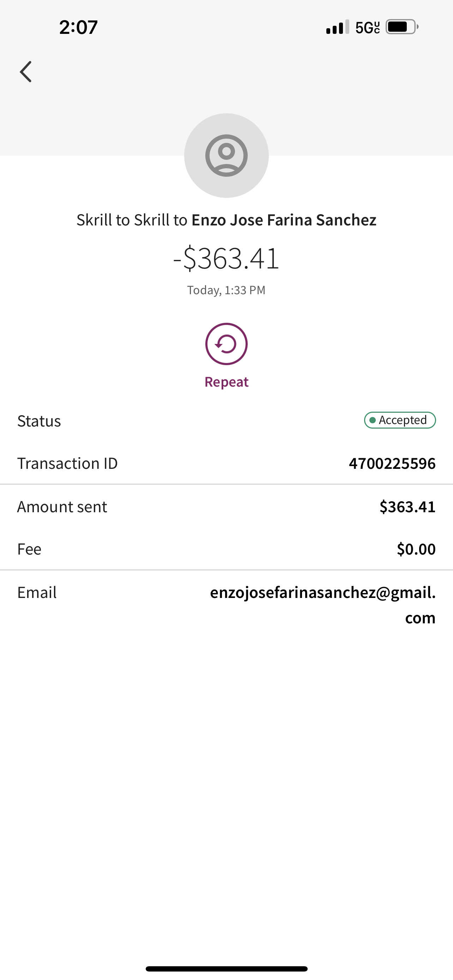Tap the back arrow chevron
The image size is (453, 980).
pyautogui.click(x=26, y=72)
